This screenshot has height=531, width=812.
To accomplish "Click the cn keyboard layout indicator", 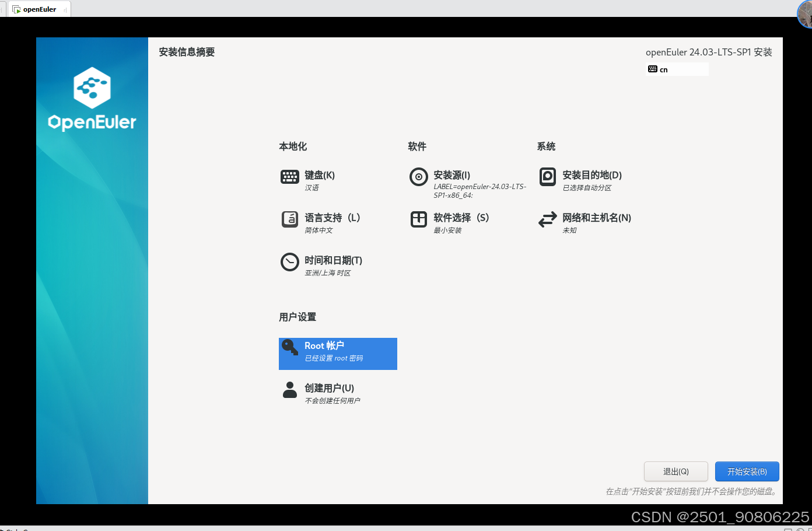I will point(677,69).
